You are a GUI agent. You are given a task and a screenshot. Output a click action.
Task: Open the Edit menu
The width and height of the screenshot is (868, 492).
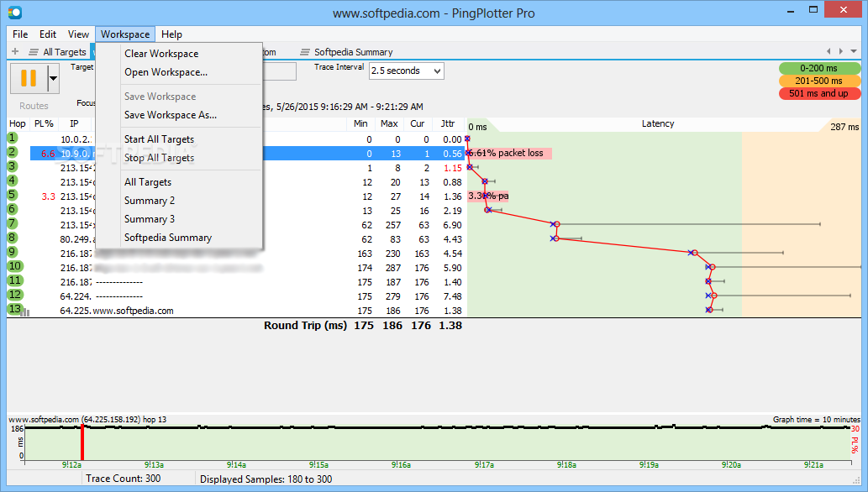point(48,34)
